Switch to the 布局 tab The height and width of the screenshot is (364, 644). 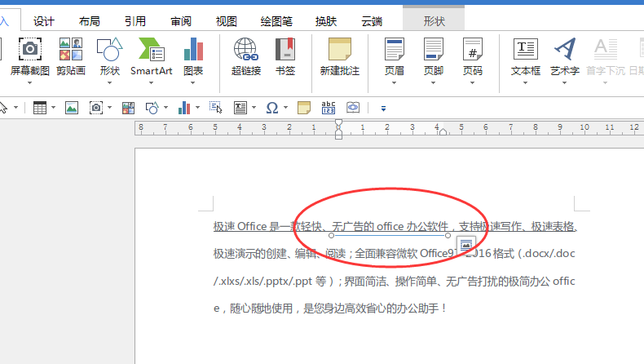pyautogui.click(x=89, y=21)
